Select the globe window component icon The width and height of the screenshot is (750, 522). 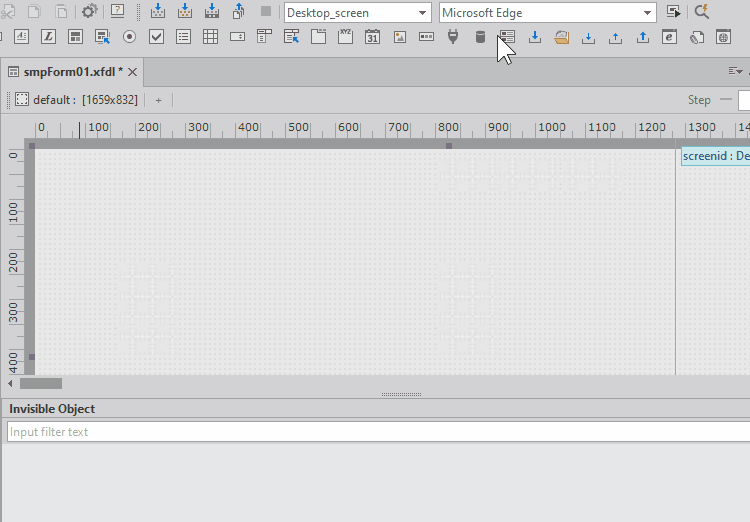coord(724,37)
